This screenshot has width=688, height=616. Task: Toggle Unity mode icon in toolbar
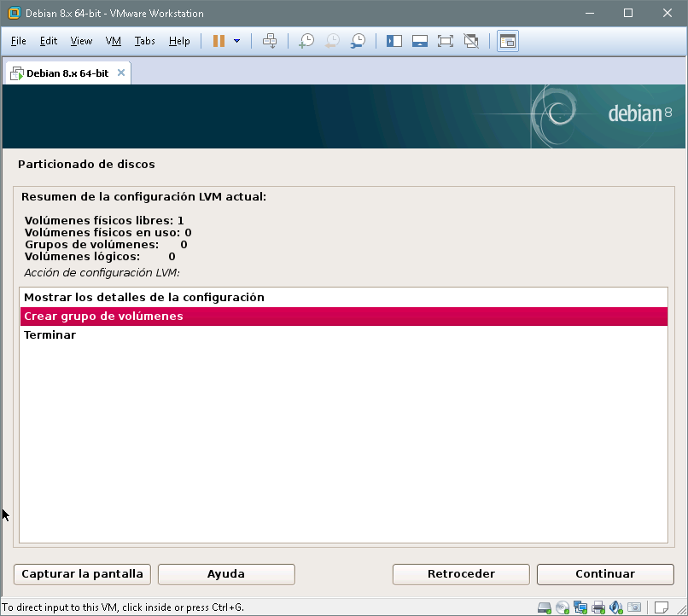(x=470, y=41)
